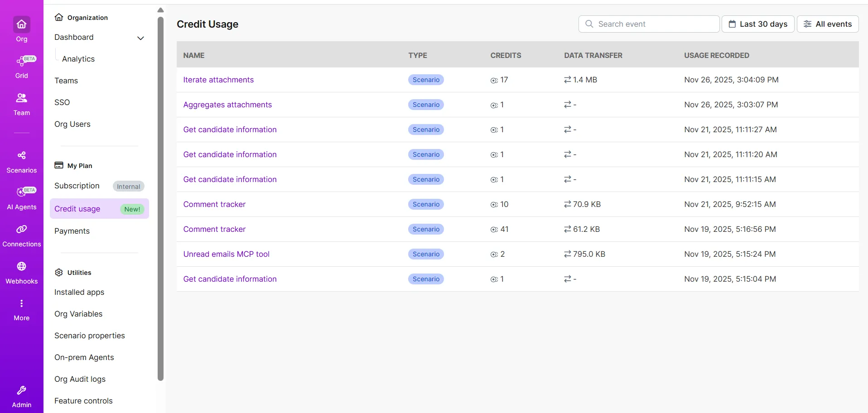This screenshot has width=868, height=413.
Task: Open Subscription under My Plan
Action: coord(77,186)
